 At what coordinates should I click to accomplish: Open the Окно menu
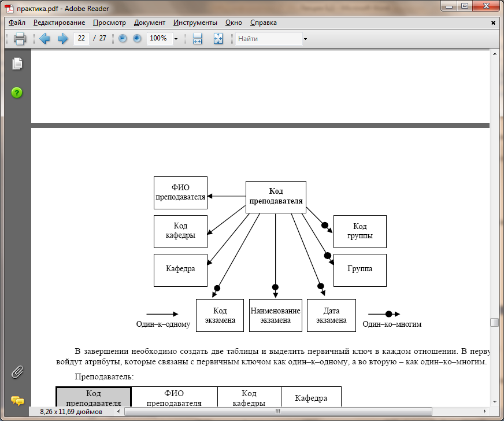[x=234, y=23]
